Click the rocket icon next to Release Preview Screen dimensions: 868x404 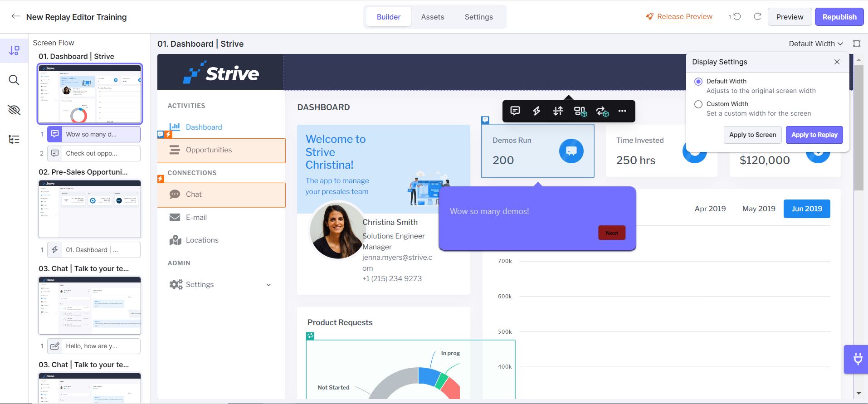(649, 17)
